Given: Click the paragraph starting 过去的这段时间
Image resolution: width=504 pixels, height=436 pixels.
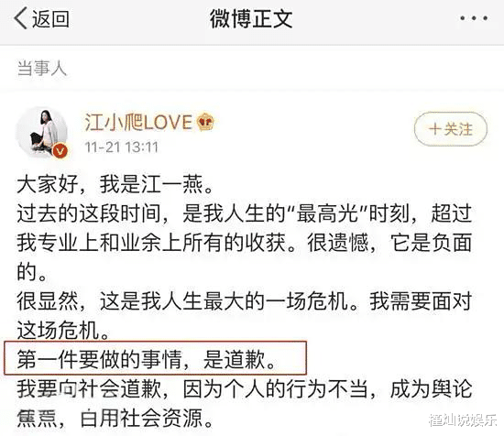Looking at the screenshot, I should click(x=245, y=243).
